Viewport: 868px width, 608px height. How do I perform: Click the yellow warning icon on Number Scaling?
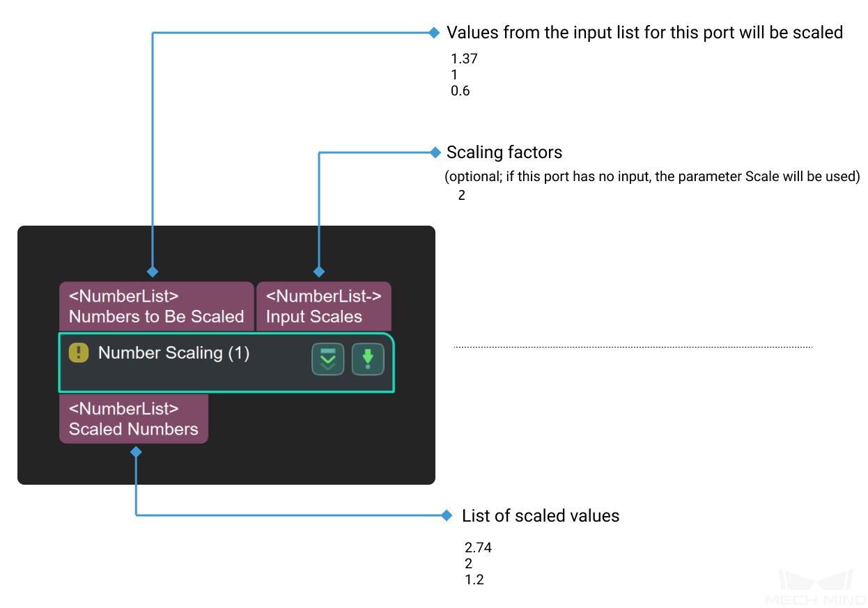click(79, 353)
